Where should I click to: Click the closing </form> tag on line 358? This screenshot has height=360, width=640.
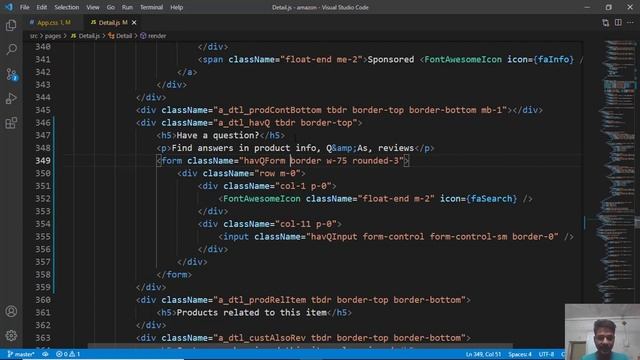point(174,275)
